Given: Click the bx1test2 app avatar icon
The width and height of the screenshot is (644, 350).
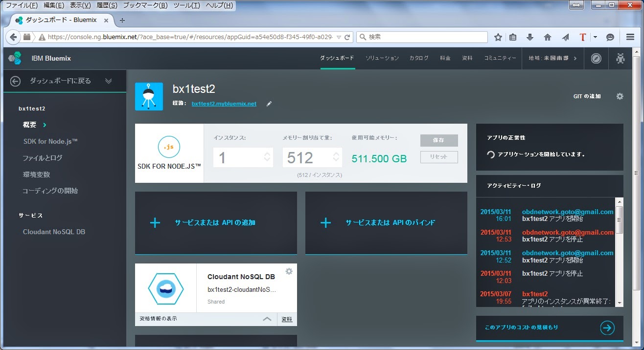Looking at the screenshot, I should [149, 96].
